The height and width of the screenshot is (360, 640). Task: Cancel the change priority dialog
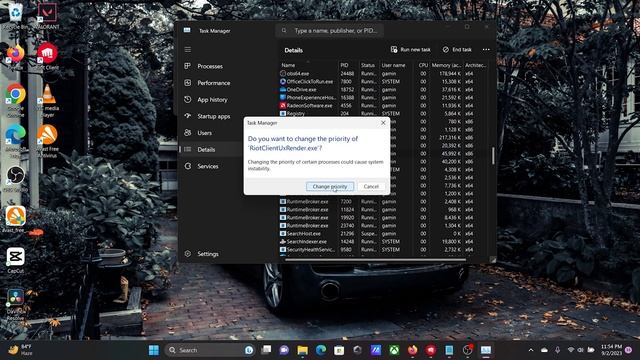pyautogui.click(x=371, y=187)
